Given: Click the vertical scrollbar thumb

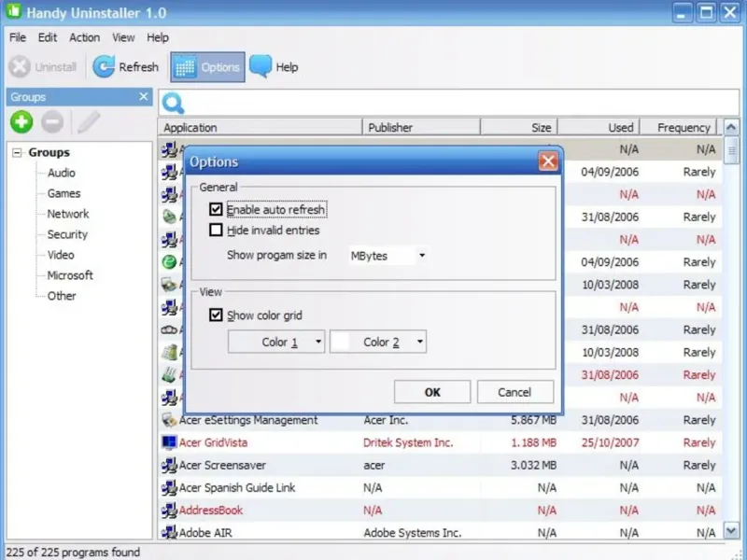Looking at the screenshot, I should coord(731,150).
